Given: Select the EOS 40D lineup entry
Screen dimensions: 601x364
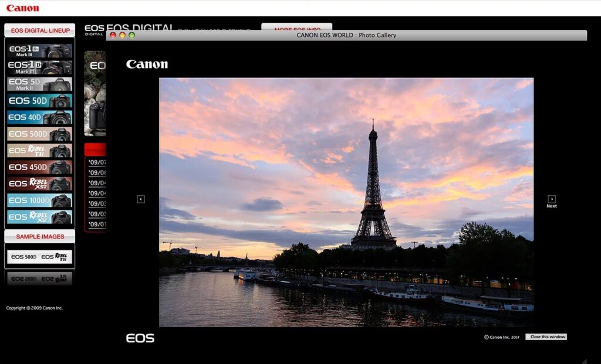Looking at the screenshot, I should (x=39, y=117).
